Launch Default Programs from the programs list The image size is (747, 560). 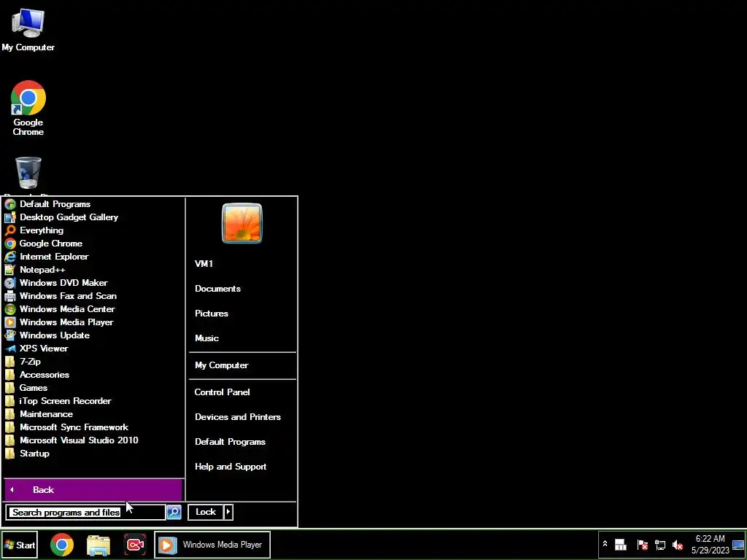[94, 204]
